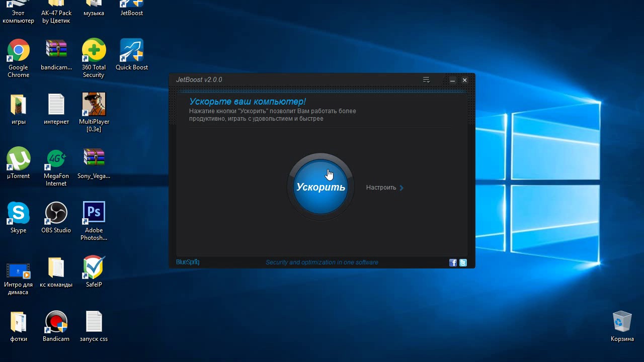
Task: Select the OBS Studio shortcut
Action: pyautogui.click(x=56, y=218)
